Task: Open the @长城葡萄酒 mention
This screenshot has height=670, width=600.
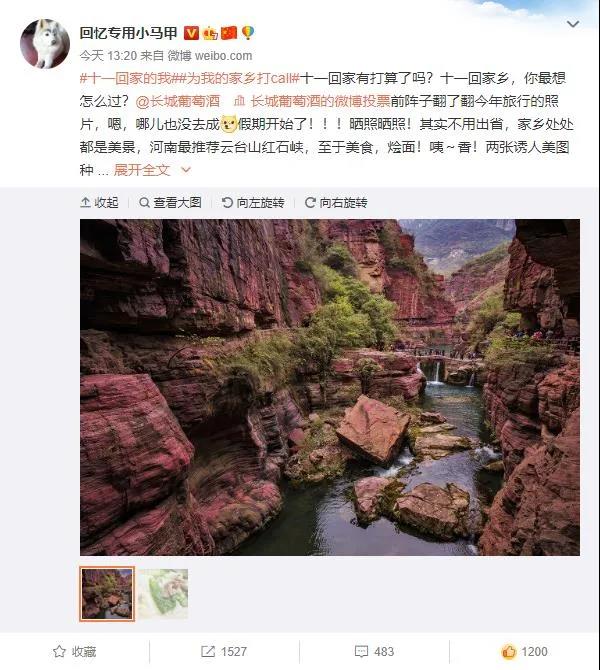Action: (178, 101)
